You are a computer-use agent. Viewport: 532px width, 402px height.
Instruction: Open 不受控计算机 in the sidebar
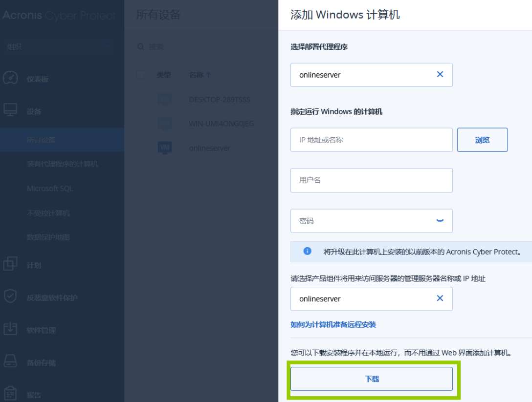click(48, 213)
